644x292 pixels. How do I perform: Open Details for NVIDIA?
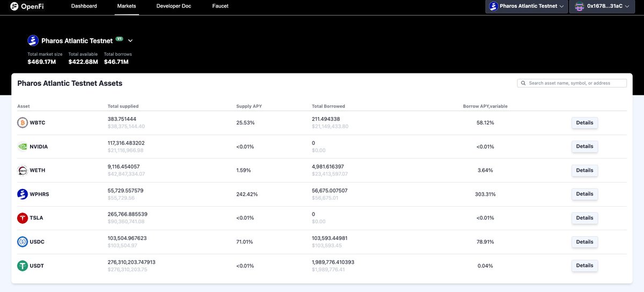584,147
